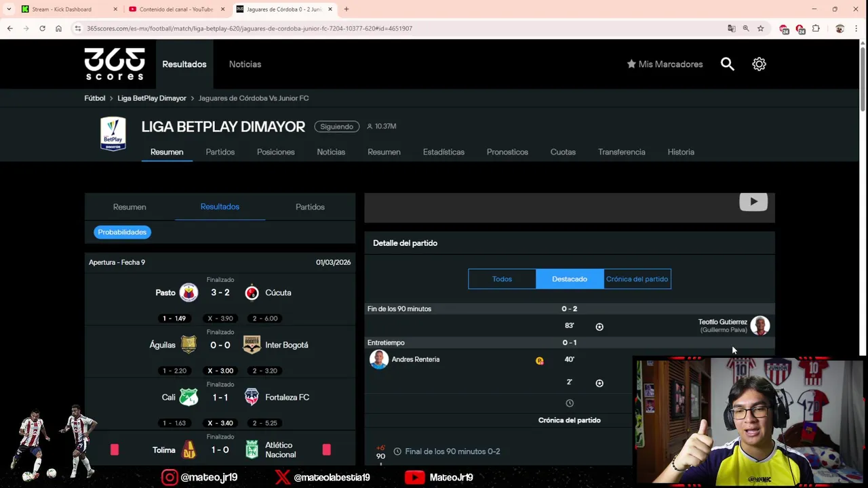Screen dimensions: 868x488
Task: Click the Cúcuta team crest
Action: pyautogui.click(x=252, y=292)
